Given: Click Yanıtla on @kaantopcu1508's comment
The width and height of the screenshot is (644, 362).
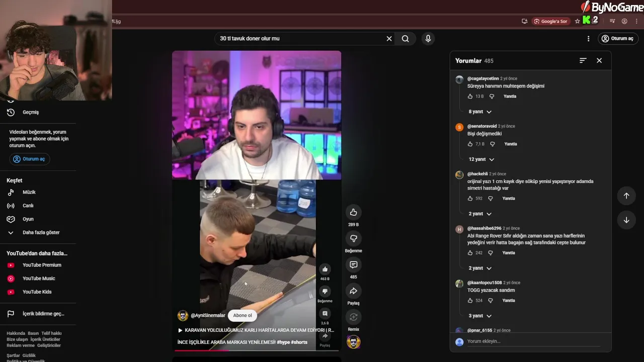Looking at the screenshot, I should (509, 300).
